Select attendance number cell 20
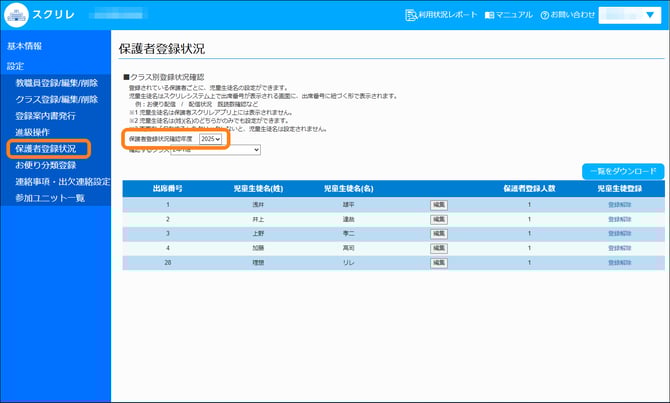 pyautogui.click(x=168, y=263)
